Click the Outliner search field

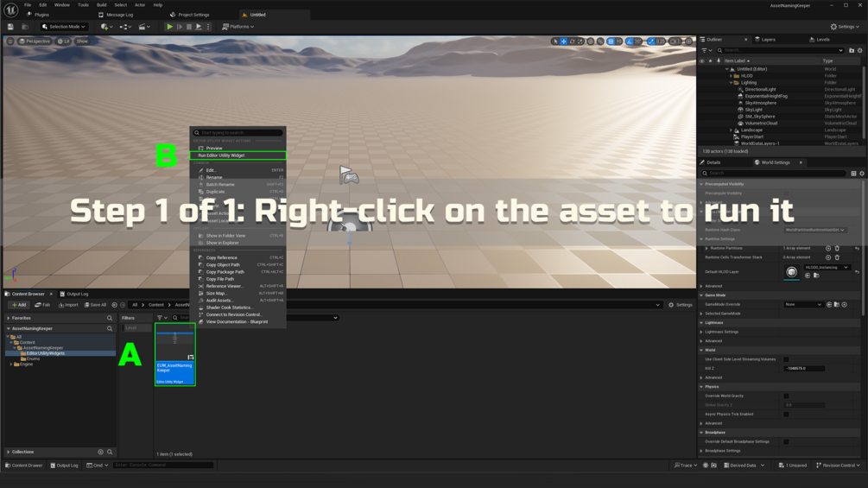pyautogui.click(x=781, y=50)
